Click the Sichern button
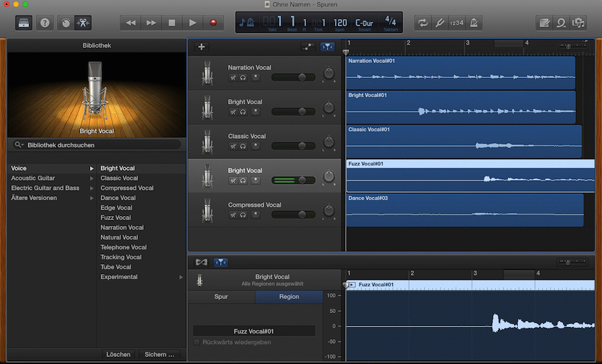This screenshot has height=364, width=602. 159,354
